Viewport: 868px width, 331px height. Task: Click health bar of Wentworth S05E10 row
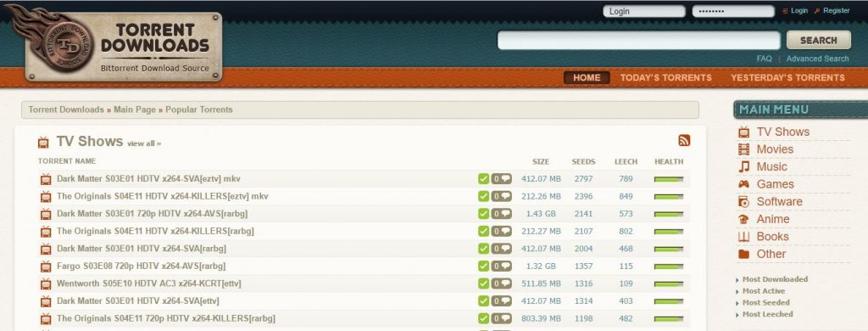click(669, 283)
